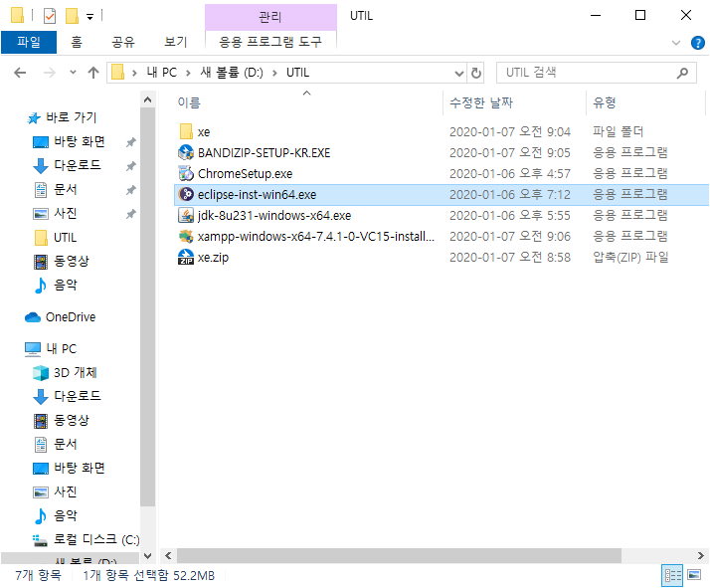The width and height of the screenshot is (710, 588).
Task: Click the horizontal scrollbar thumb
Action: coord(399,555)
